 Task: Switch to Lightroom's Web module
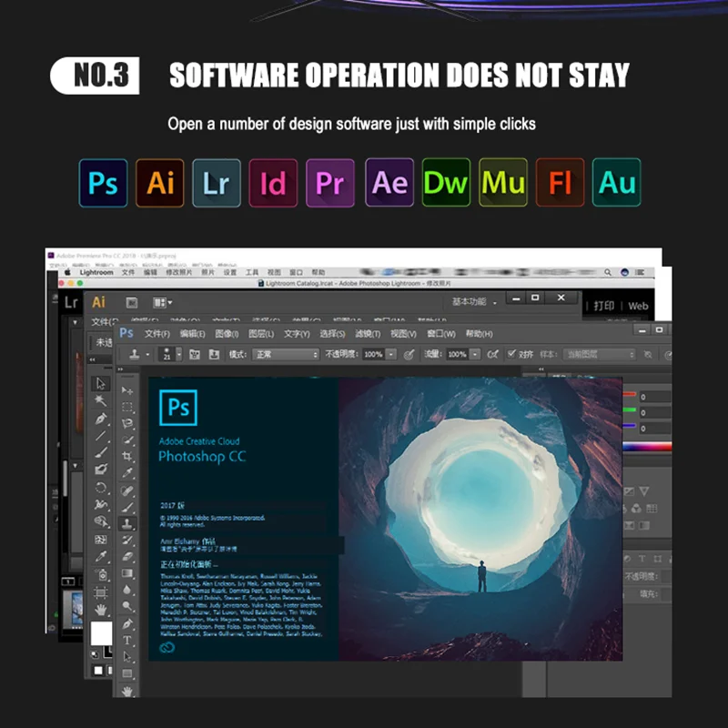[638, 306]
